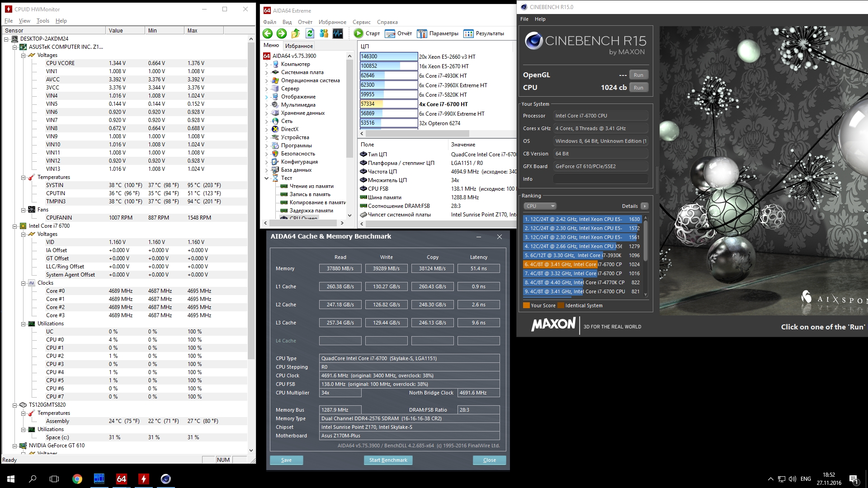Screen dimensions: 868x488
Task: Switch to the Избранное tab
Action: pos(299,46)
